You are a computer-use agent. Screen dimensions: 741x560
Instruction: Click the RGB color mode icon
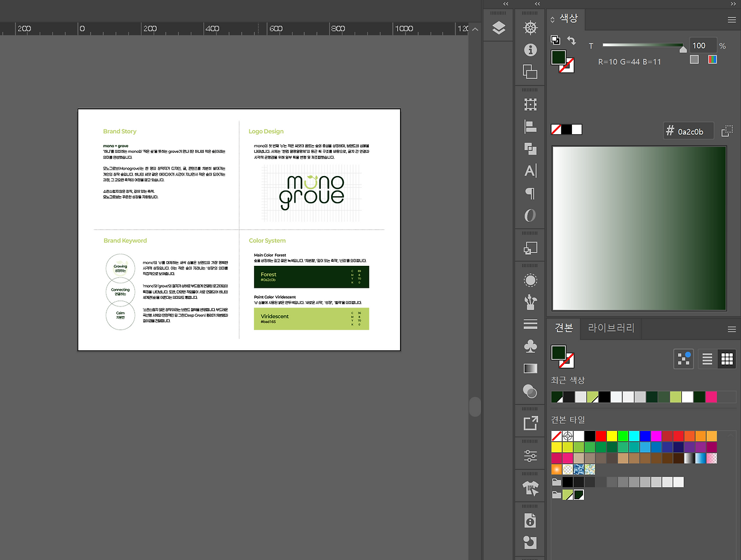[712, 59]
